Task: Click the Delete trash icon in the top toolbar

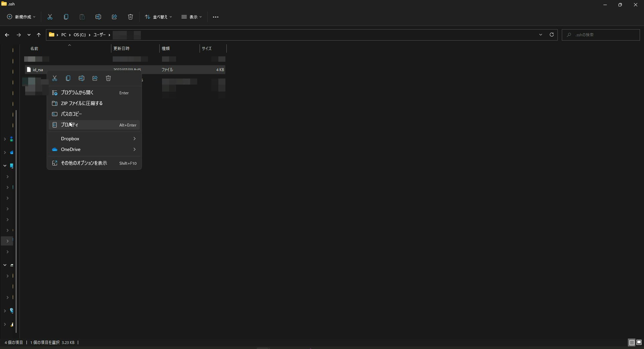Action: click(x=130, y=17)
